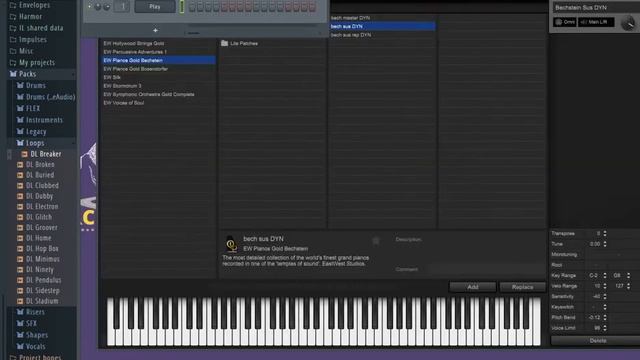Select the bech master DYN patch

382,18
